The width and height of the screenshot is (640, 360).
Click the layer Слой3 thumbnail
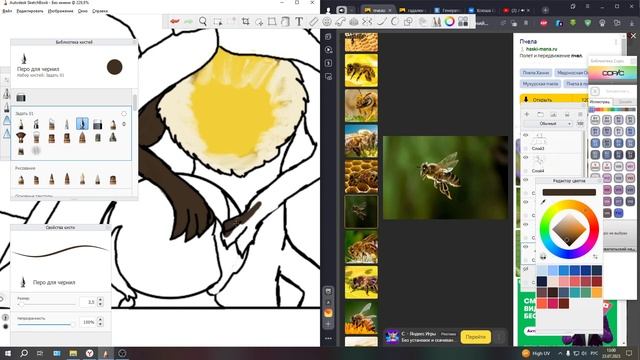[539, 138]
